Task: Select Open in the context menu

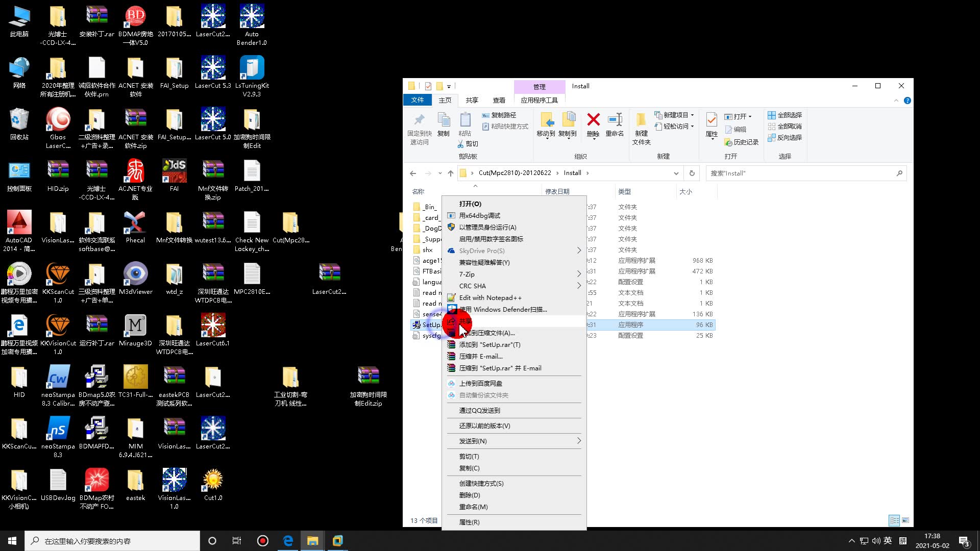Action: (514, 204)
